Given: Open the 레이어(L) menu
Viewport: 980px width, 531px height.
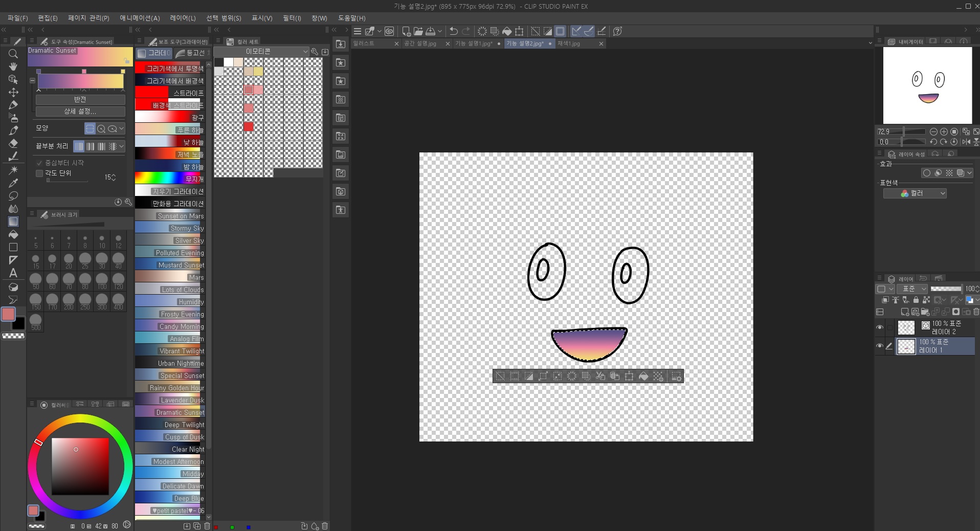Looking at the screenshot, I should (183, 18).
